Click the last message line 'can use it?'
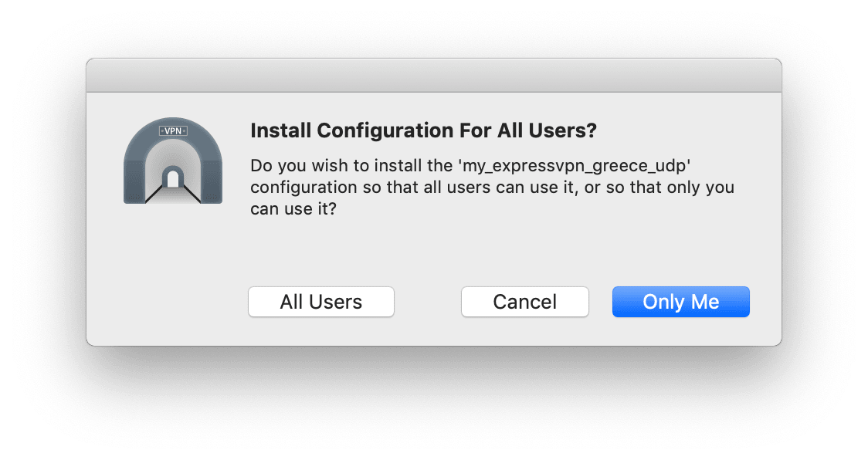 pos(293,208)
